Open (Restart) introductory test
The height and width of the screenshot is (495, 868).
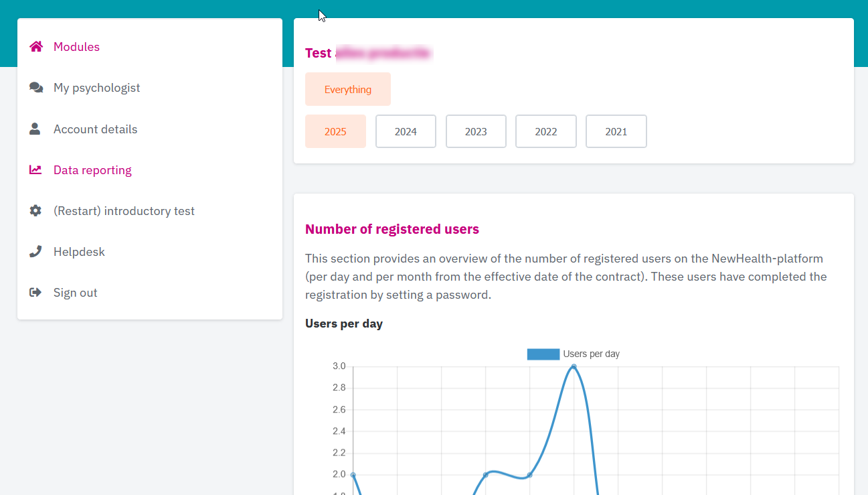coord(124,211)
